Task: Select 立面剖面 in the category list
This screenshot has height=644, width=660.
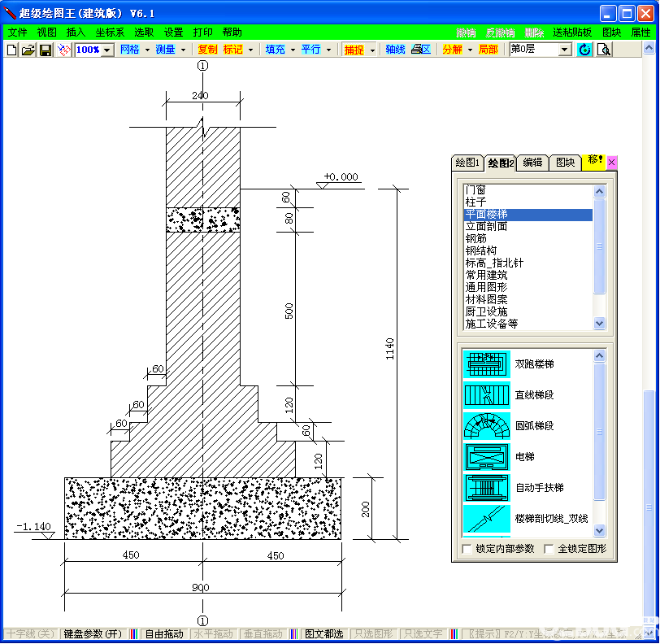Action: point(528,227)
